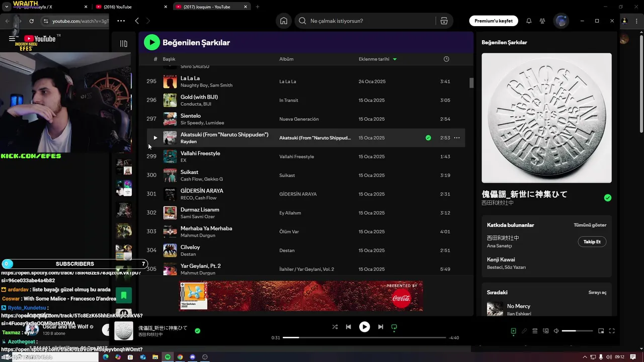Open large album cover in Now Playing panel

(x=546, y=118)
